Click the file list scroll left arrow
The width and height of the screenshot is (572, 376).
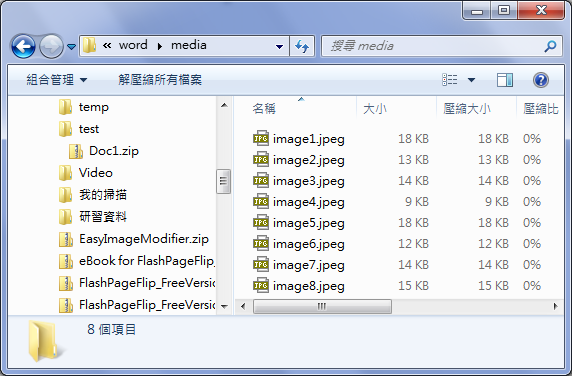[x=243, y=306]
